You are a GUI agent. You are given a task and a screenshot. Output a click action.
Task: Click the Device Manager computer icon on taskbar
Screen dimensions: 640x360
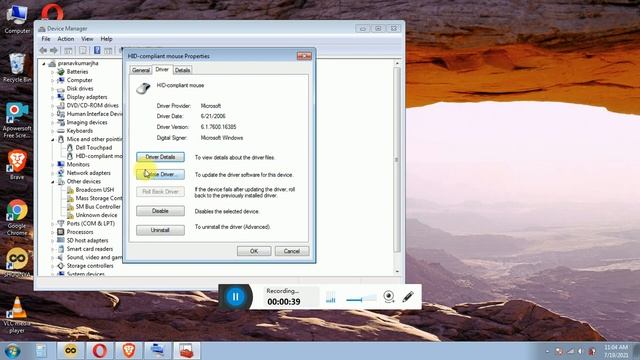click(158, 351)
